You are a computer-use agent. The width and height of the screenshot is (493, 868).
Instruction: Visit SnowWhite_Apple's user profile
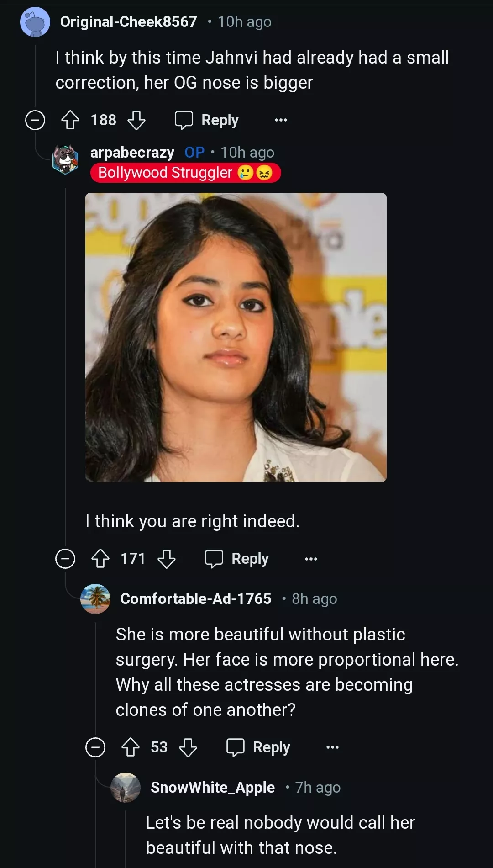213,788
